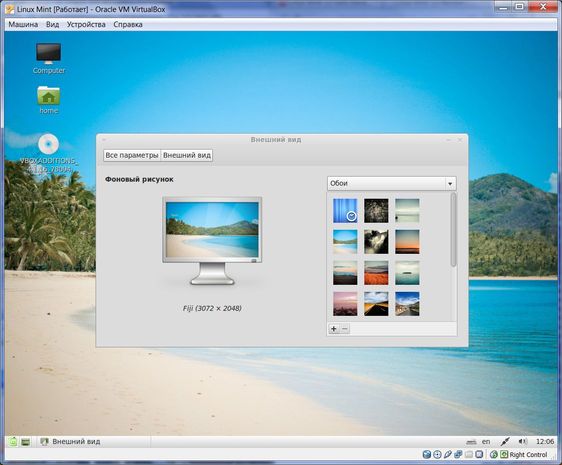Open the home folder desktop icon
Screen dimensions: 562x465
[48, 100]
